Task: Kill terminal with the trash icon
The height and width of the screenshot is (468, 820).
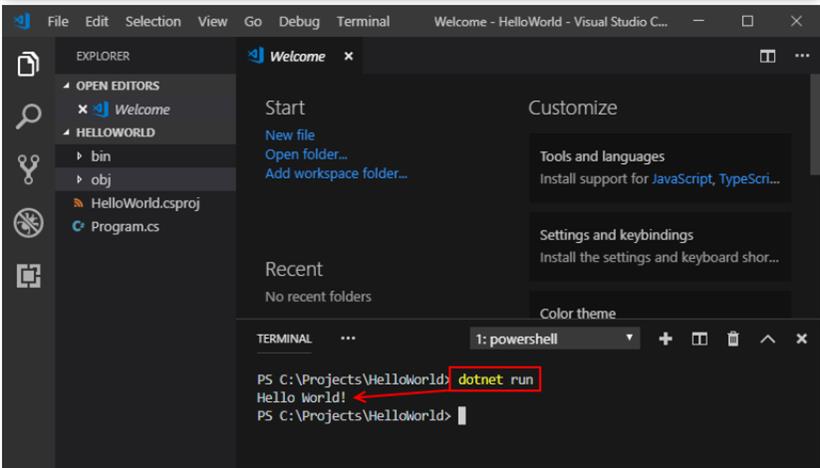Action: [733, 339]
